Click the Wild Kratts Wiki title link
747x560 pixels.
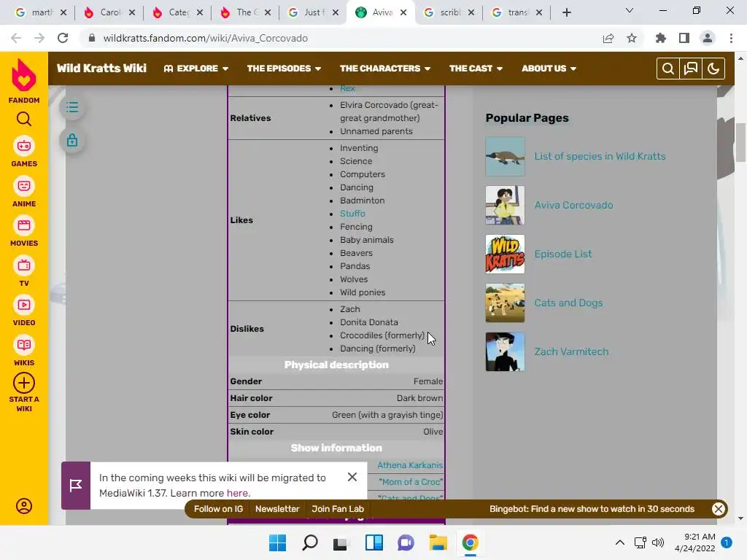pyautogui.click(x=101, y=69)
